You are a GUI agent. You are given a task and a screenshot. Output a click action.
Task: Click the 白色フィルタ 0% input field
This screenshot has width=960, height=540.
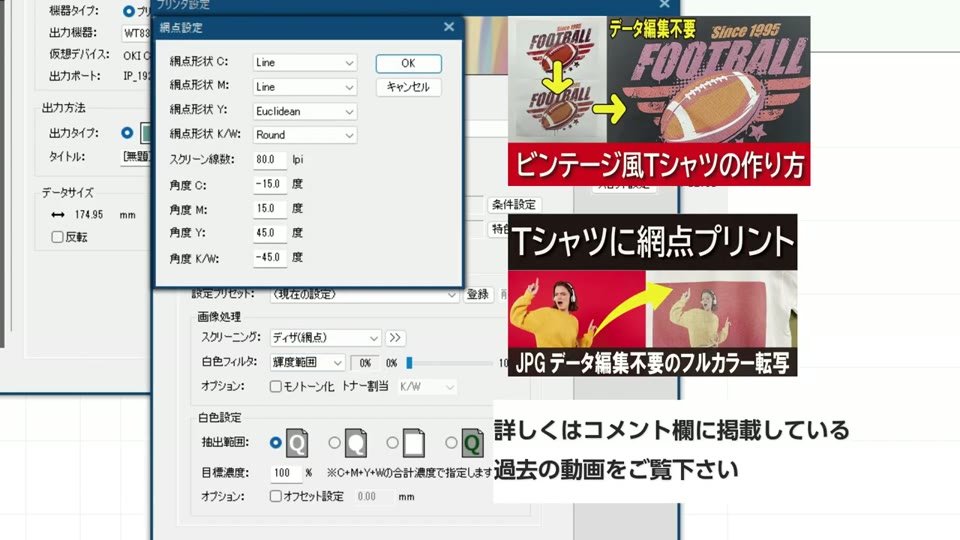(x=365, y=363)
